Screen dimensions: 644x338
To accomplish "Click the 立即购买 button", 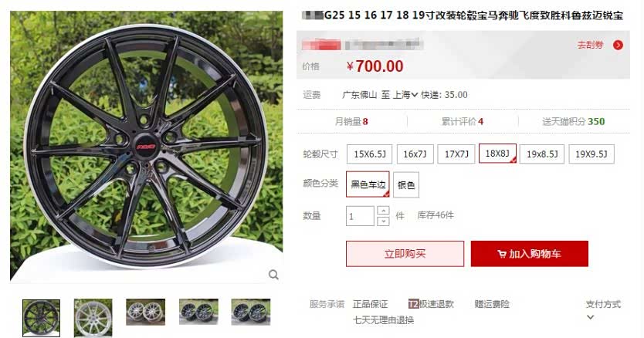I will [405, 254].
